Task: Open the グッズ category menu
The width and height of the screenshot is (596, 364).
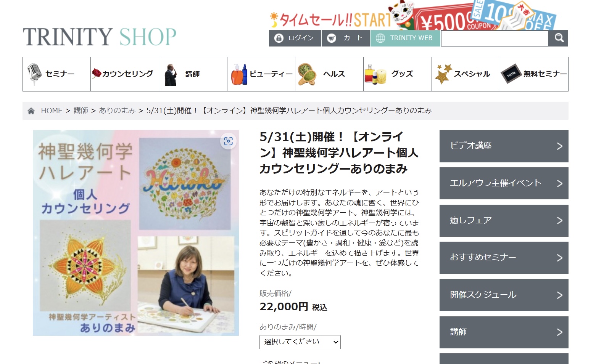Action: click(398, 74)
